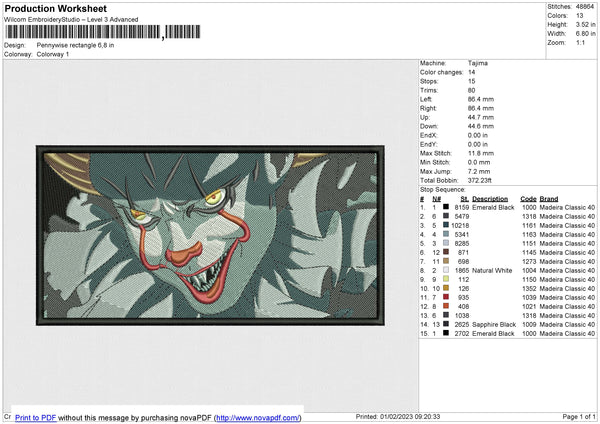Click the barcode under the worksheet title
The image size is (600, 424).
(103, 32)
